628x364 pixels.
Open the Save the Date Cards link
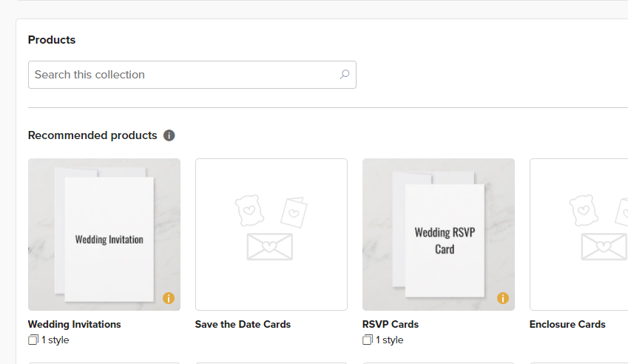[243, 324]
